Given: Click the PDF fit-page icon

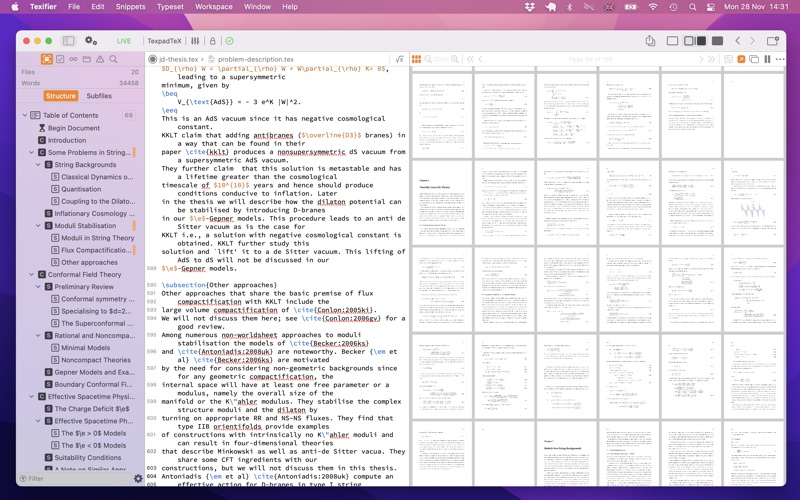Looking at the screenshot, I should pyautogui.click(x=729, y=59).
